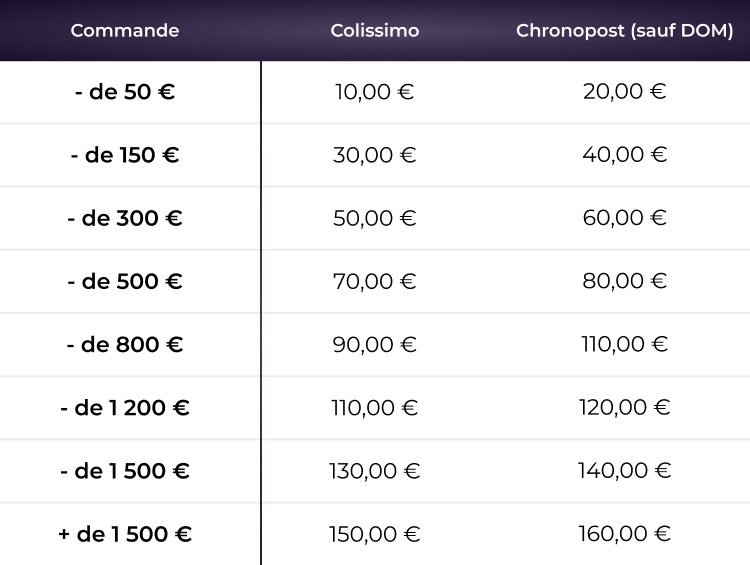The width and height of the screenshot is (750, 565).
Task: Select the "- de 1 500 €" row label
Action: 125,471
